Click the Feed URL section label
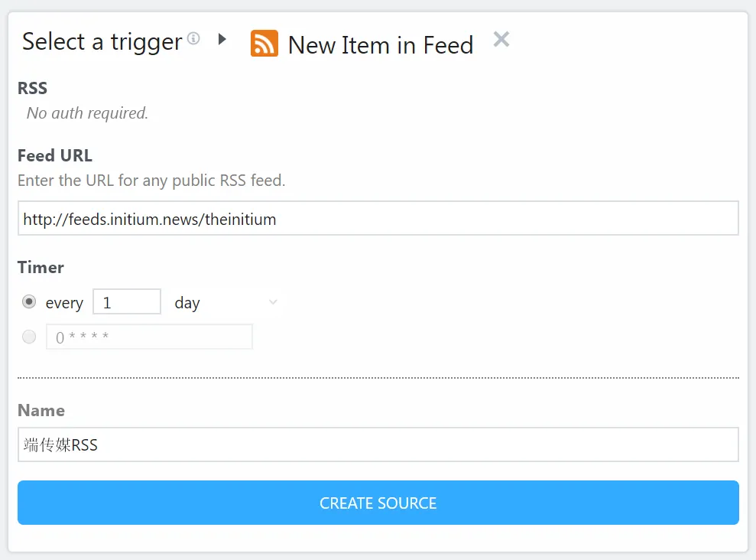Viewport: 756px width, 560px height. [x=55, y=155]
